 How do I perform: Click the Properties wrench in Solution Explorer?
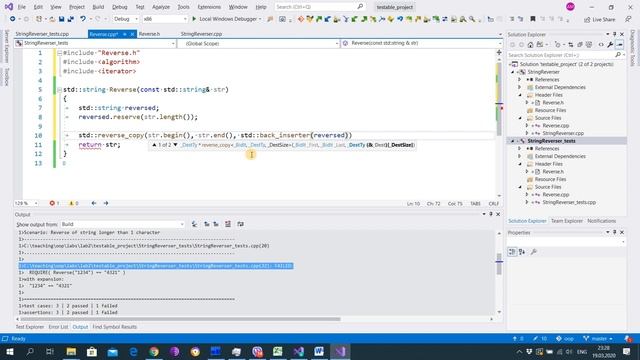pos(610,44)
